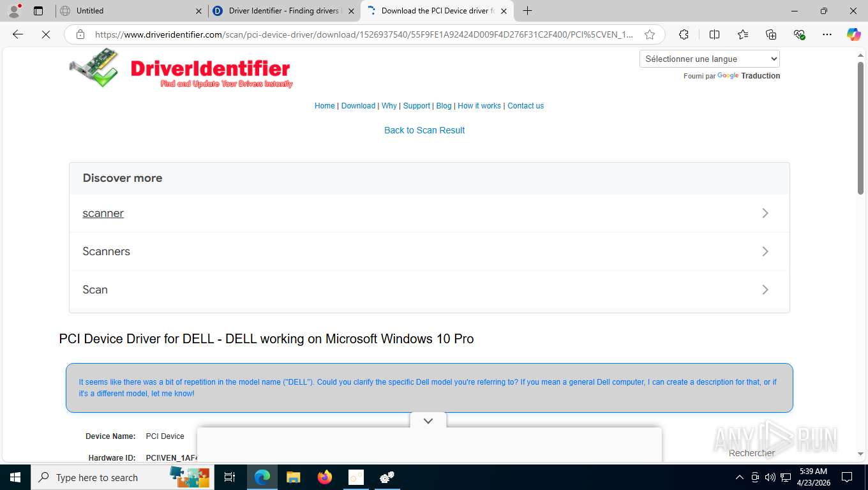Open File Explorer from the taskbar
Viewport: 868px width, 490px height.
(x=293, y=477)
